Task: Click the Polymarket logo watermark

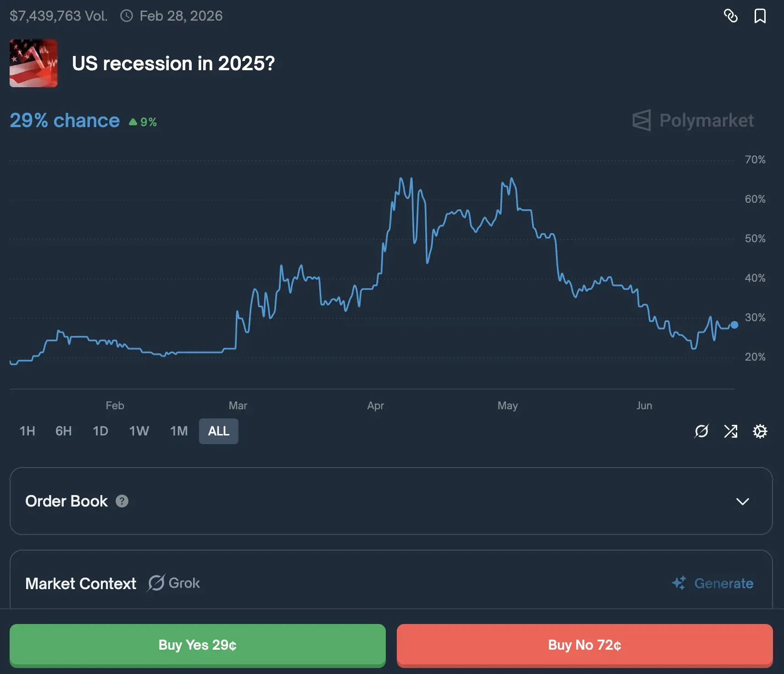Action: point(693,121)
